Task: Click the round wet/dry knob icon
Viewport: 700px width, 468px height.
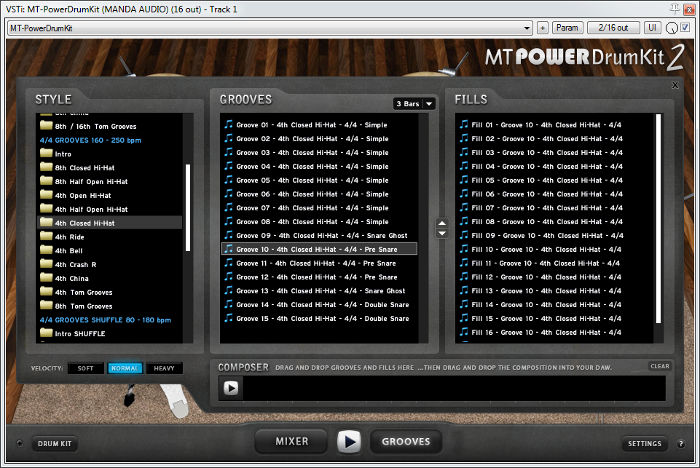Action: coord(671,28)
